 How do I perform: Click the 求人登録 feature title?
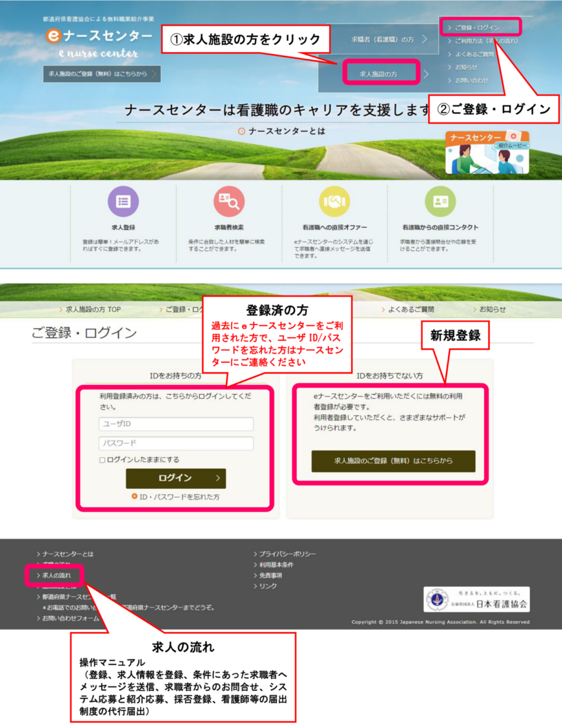pyautogui.click(x=123, y=227)
